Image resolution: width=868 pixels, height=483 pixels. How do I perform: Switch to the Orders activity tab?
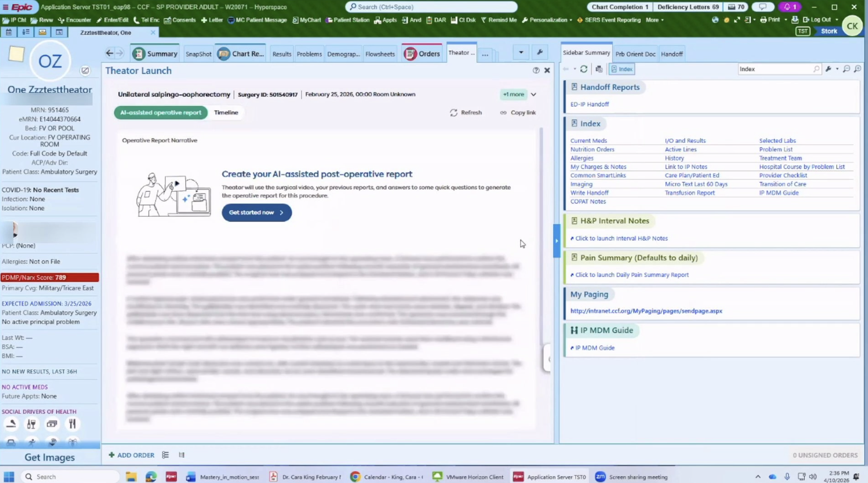pyautogui.click(x=422, y=54)
